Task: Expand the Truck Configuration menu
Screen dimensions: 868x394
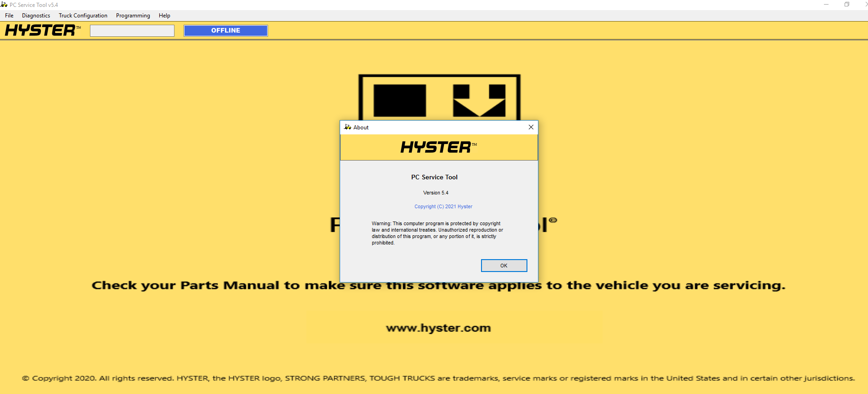Action: [83, 16]
